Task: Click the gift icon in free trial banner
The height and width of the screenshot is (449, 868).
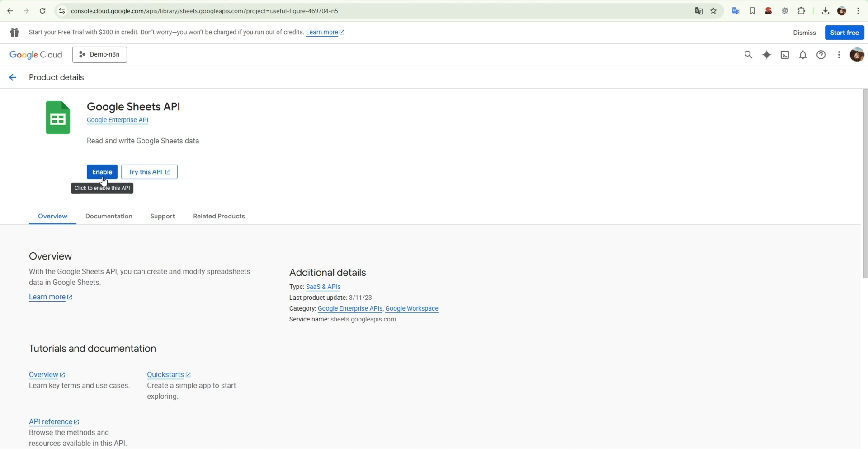Action: tap(14, 33)
